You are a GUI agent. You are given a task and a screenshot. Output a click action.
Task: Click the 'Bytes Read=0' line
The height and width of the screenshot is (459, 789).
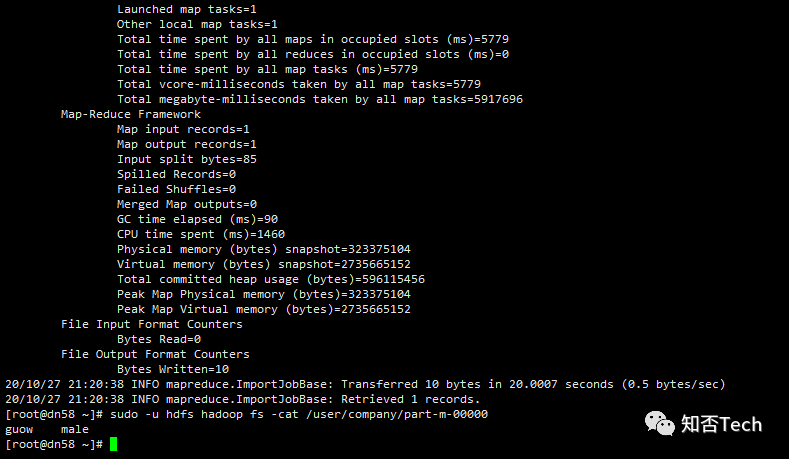tap(159, 339)
